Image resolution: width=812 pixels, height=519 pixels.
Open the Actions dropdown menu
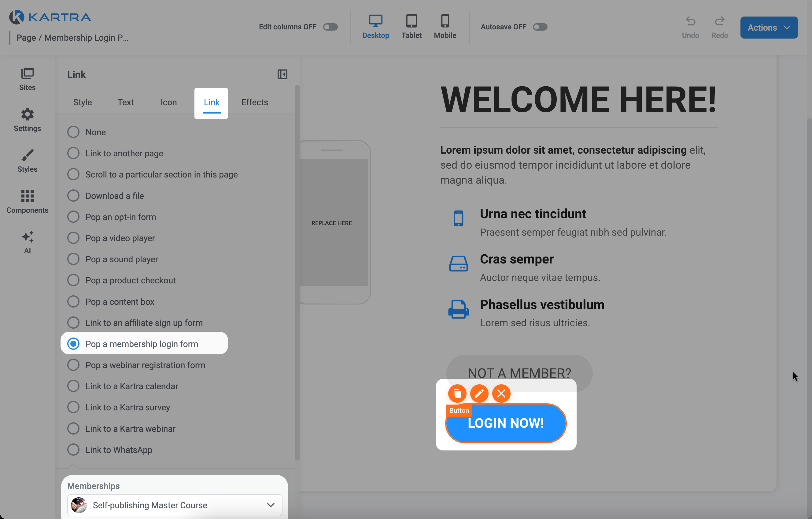tap(769, 28)
